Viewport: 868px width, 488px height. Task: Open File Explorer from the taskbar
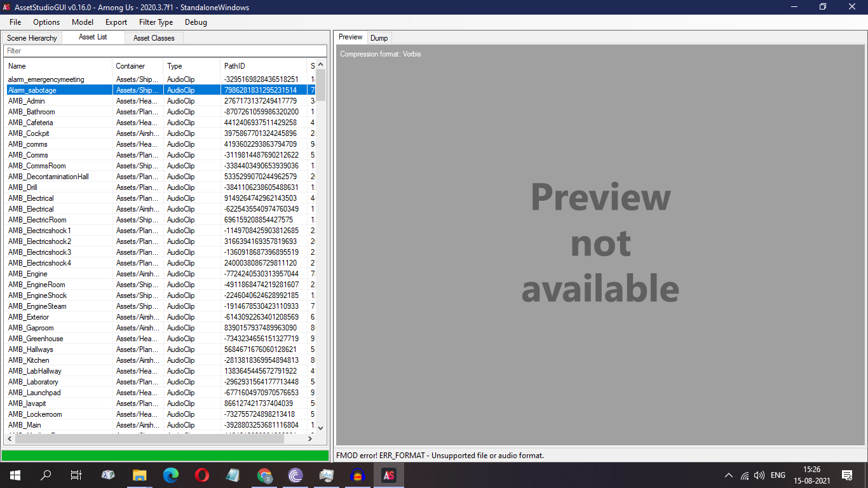coord(140,475)
